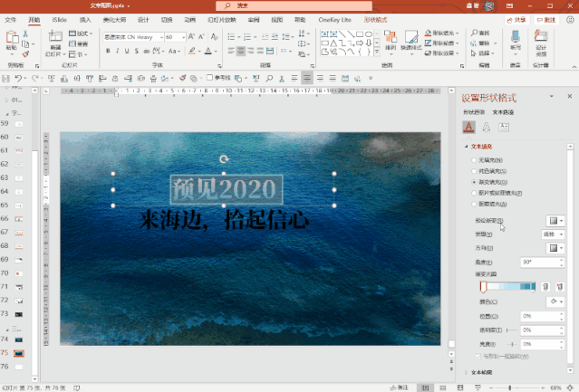This screenshot has height=392, width=579.
Task: Add a gradient stop button
Action: click(545, 287)
